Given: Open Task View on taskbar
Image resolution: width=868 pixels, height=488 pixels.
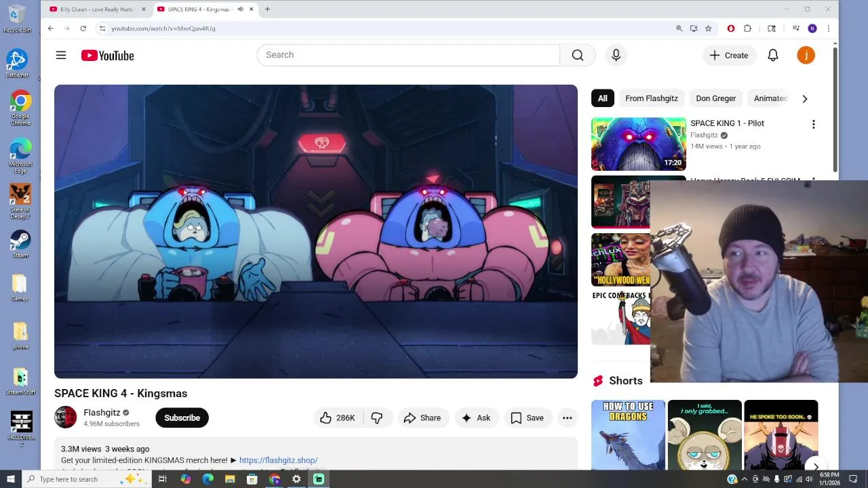Looking at the screenshot, I should (163, 479).
